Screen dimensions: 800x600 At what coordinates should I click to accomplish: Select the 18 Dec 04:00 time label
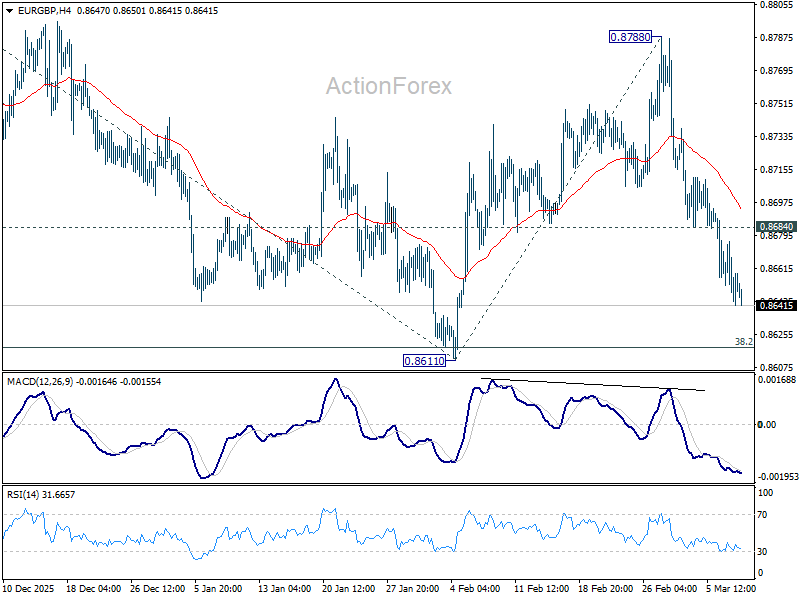94,588
